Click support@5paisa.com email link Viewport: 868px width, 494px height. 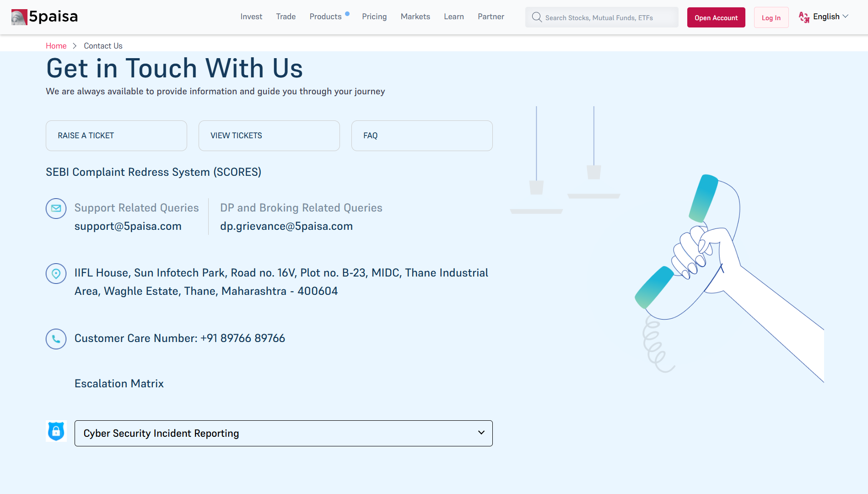128,226
